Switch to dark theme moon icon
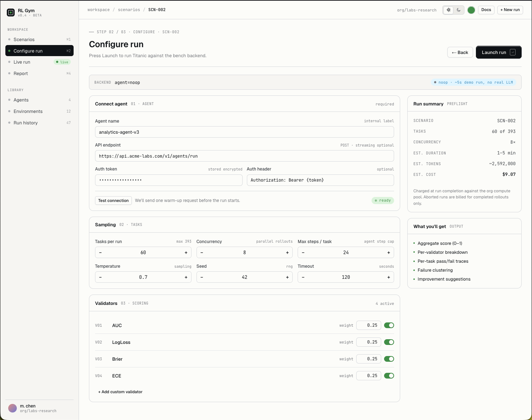Screen dimensions: 532x420 459,10
